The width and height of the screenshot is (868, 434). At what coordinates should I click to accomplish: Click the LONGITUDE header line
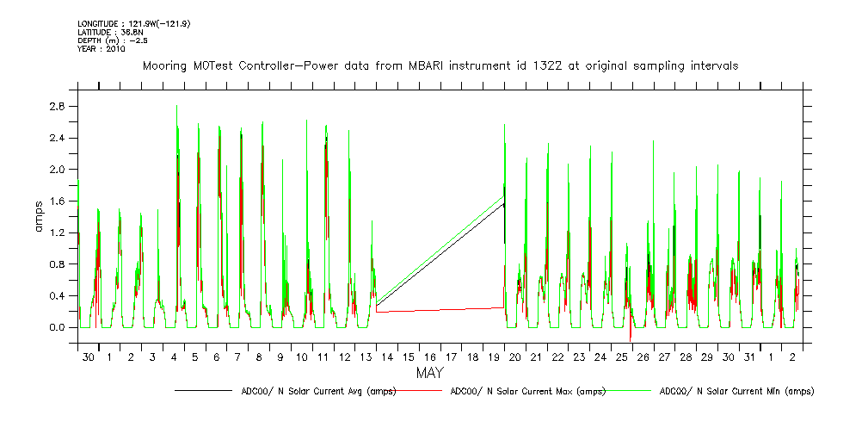133,23
